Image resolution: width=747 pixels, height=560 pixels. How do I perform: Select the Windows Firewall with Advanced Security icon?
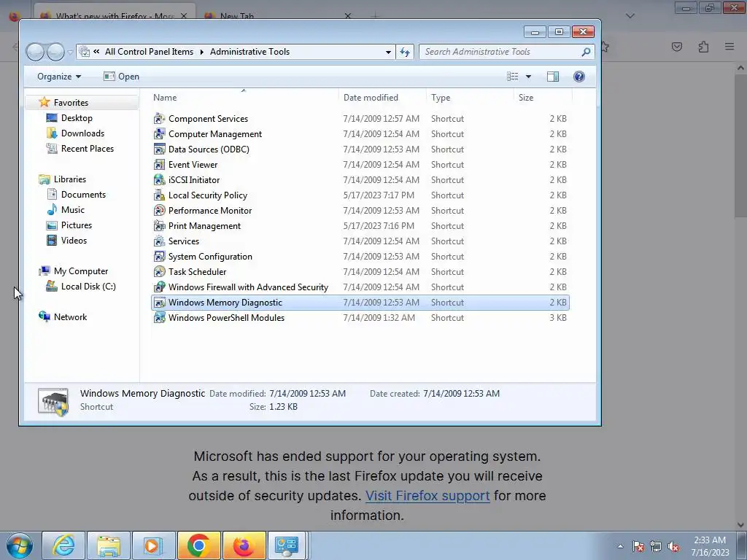pos(160,287)
